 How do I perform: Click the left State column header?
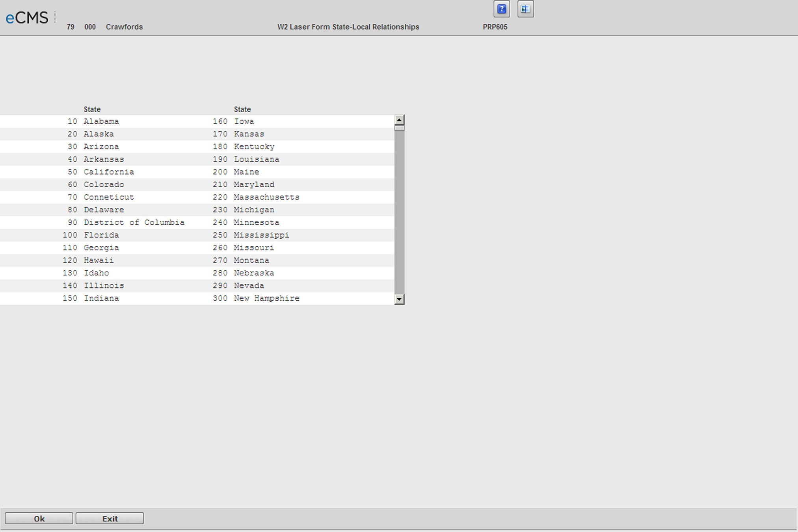(x=92, y=109)
